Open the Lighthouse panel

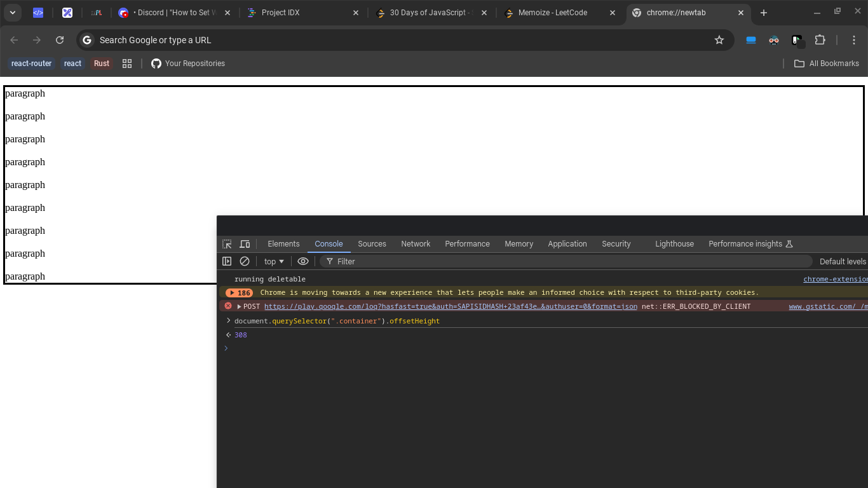[674, 244]
